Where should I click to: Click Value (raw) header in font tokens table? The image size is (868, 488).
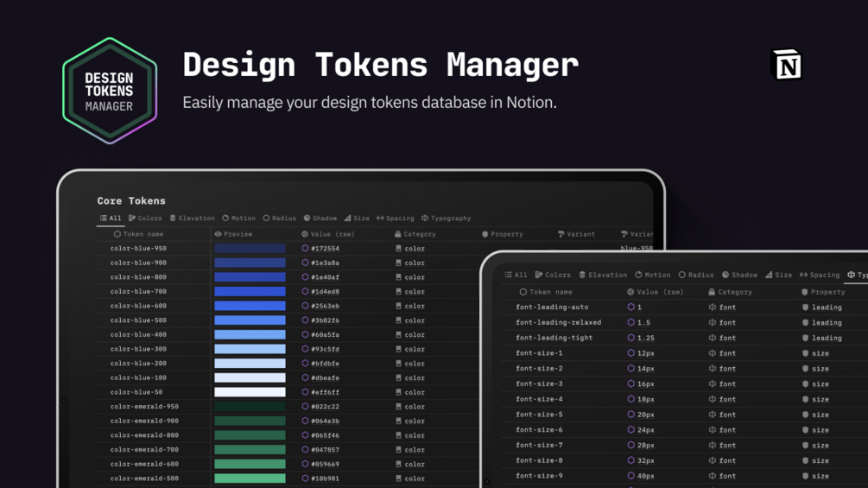click(x=655, y=292)
